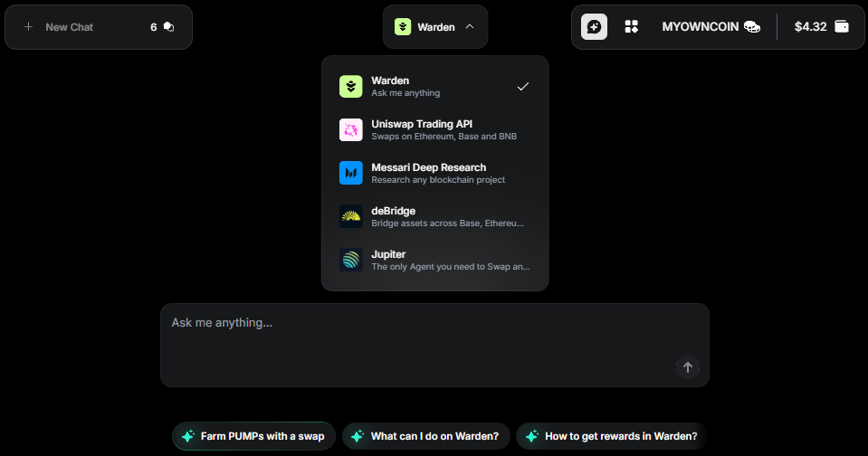Click the chat count number 6
This screenshot has width=868, height=456.
click(x=153, y=27)
